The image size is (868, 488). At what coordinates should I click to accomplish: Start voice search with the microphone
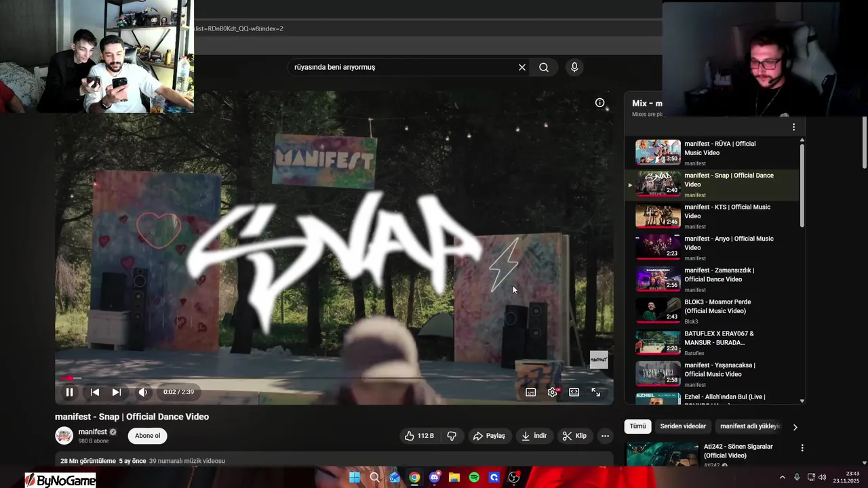click(574, 67)
